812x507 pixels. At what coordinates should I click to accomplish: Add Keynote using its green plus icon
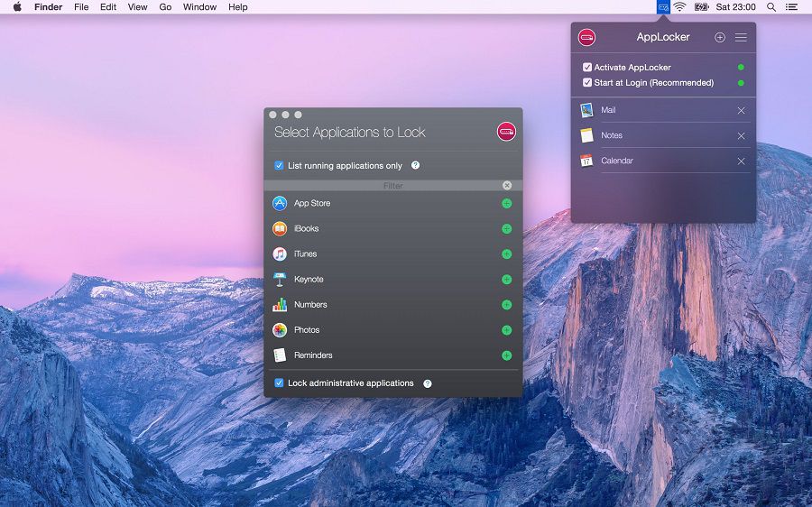click(x=506, y=280)
